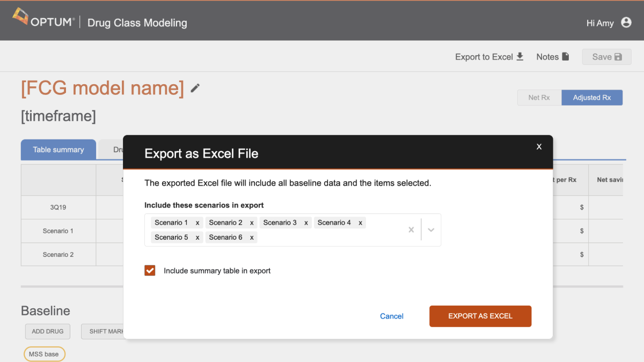This screenshot has width=644, height=362.
Task: Open Notes document icon
Action: coord(565,57)
